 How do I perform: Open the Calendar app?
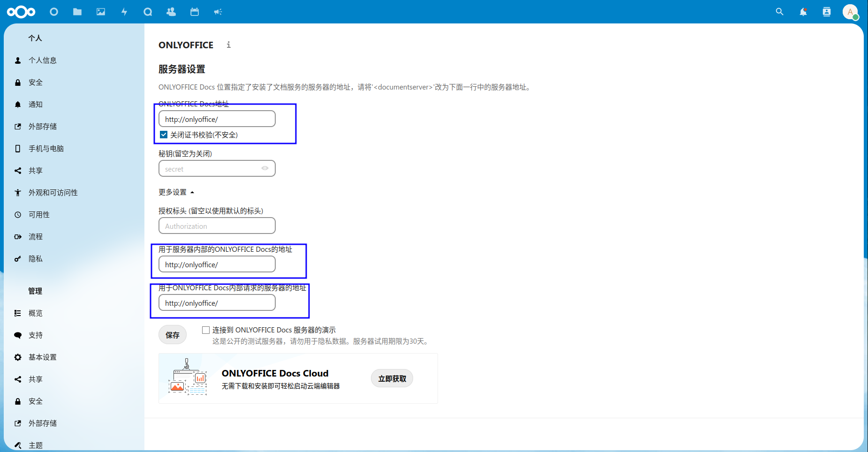coord(195,12)
